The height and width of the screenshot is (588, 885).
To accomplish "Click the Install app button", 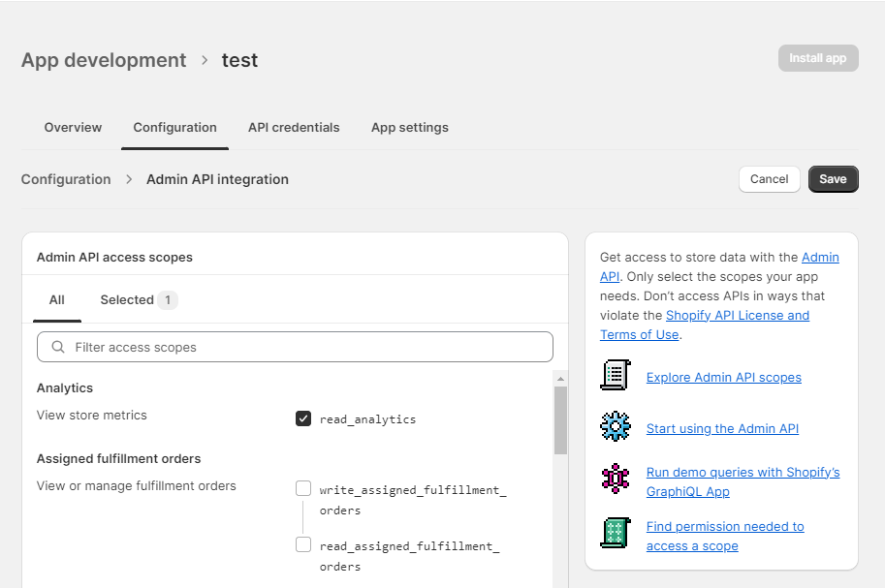I will point(817,58).
